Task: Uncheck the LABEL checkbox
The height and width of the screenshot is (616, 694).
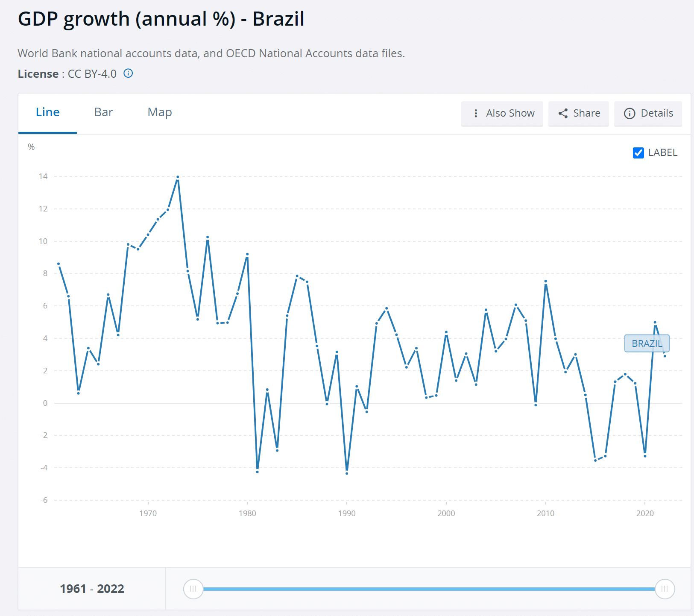Action: tap(638, 153)
